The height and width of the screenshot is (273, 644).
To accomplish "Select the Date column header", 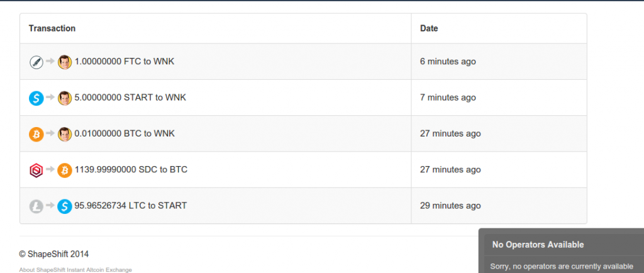I will point(429,28).
